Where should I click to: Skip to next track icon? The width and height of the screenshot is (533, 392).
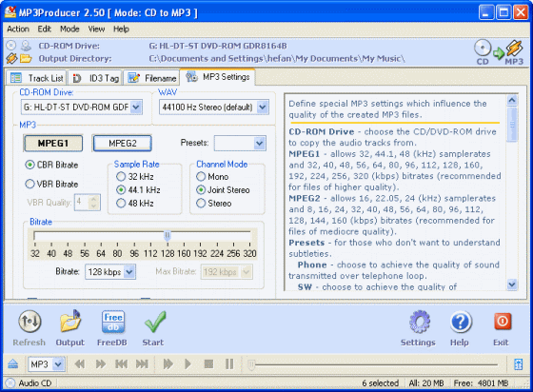[142, 364]
